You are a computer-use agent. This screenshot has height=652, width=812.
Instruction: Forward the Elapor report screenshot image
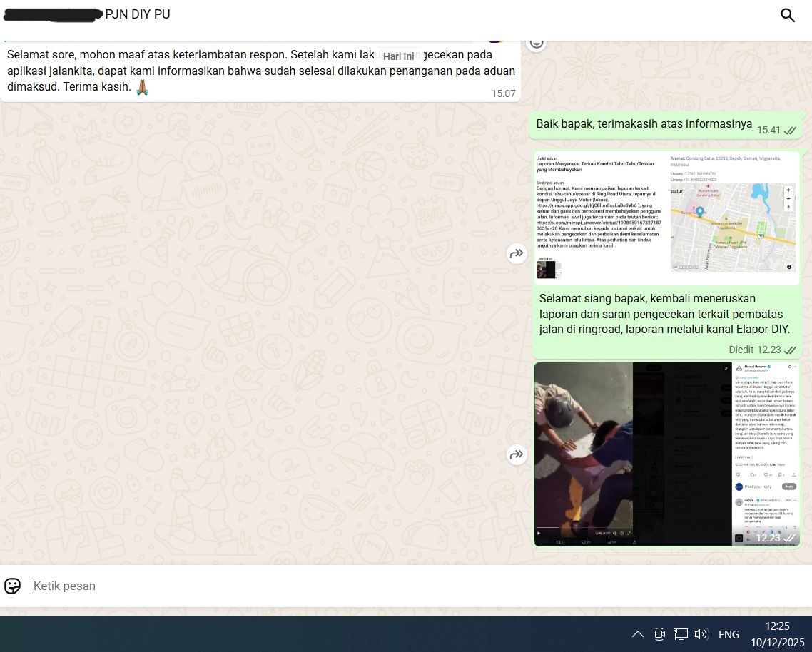click(517, 253)
